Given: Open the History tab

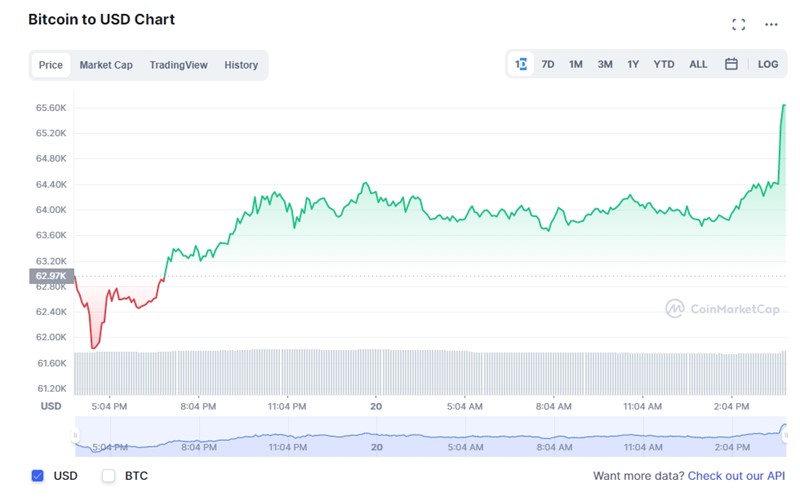Looking at the screenshot, I should 241,65.
